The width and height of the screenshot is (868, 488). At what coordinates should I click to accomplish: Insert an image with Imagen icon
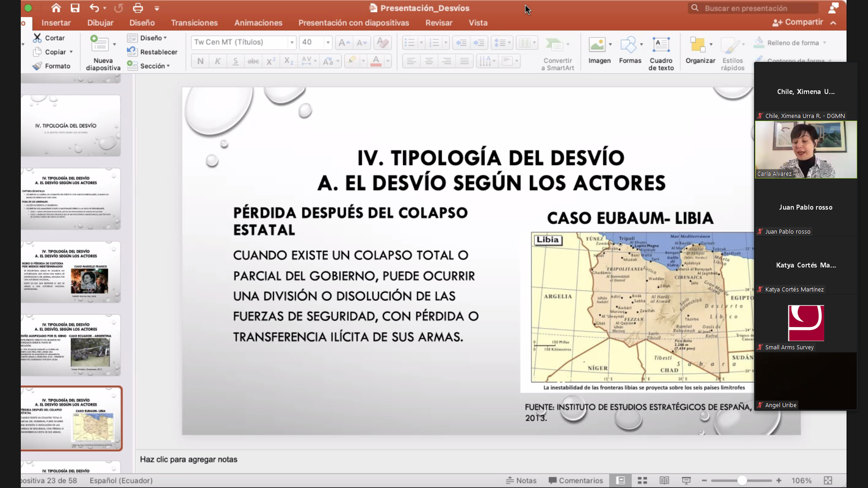(597, 45)
